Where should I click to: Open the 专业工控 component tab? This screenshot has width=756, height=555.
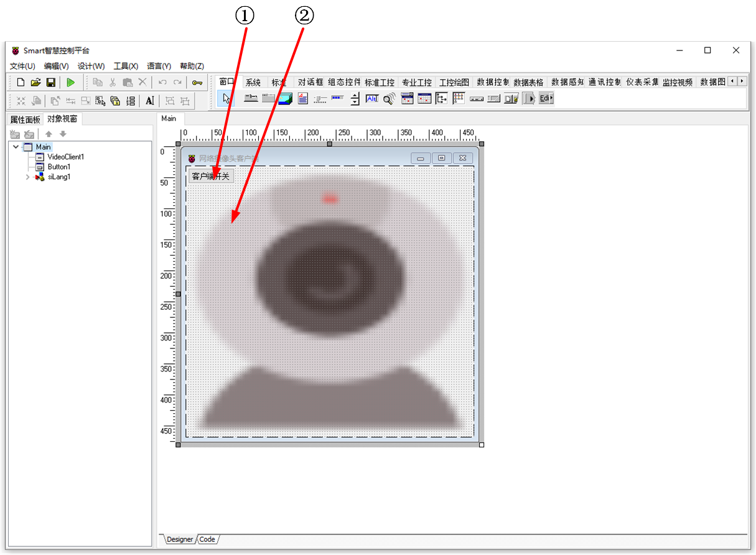(x=417, y=82)
